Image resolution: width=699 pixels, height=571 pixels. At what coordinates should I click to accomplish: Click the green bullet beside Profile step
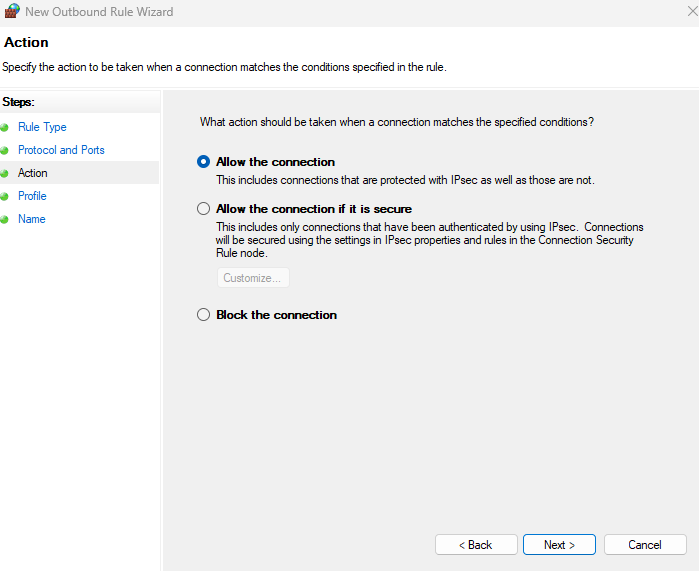5,196
